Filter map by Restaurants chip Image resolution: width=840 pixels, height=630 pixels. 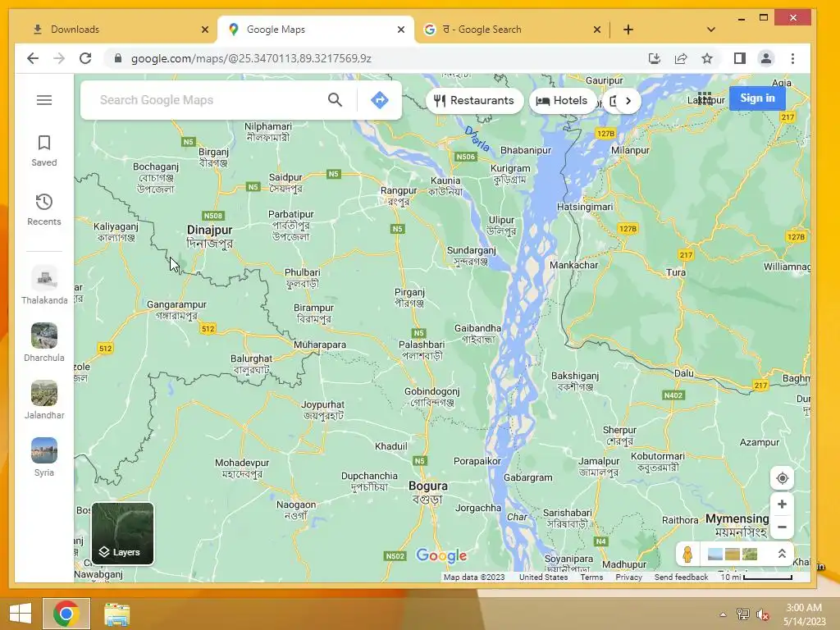pos(474,101)
